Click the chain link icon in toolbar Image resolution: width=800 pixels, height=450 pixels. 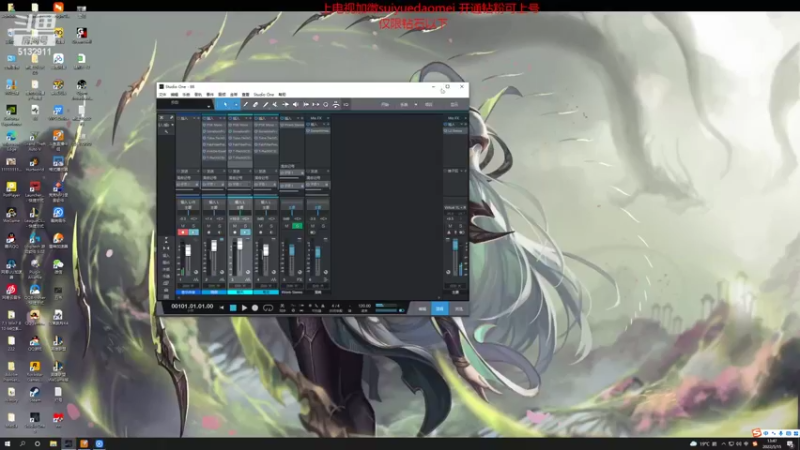(x=346, y=105)
